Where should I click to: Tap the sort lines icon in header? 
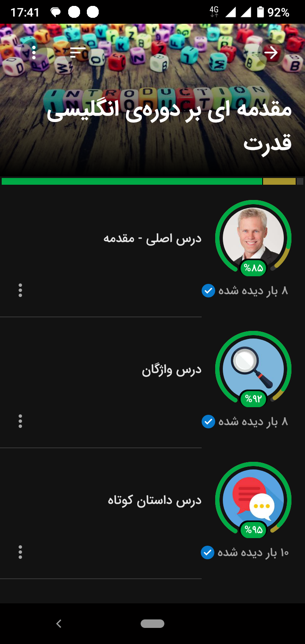[78, 53]
